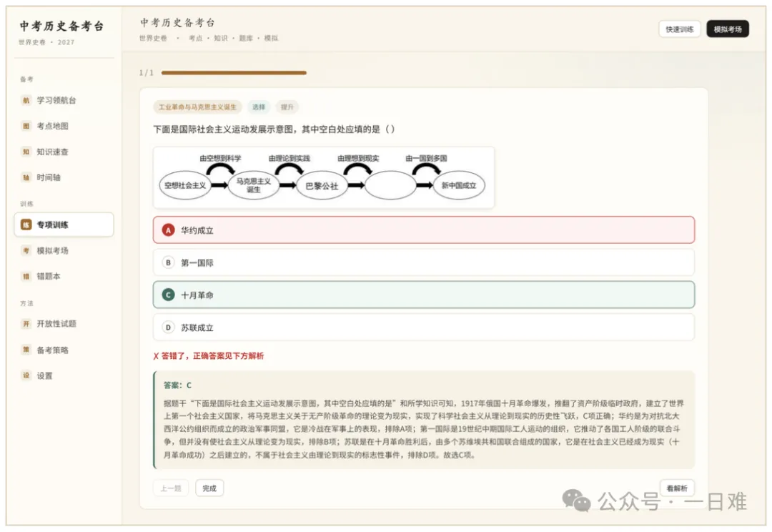The height and width of the screenshot is (532, 772).
Task: Click the 错题本 sidebar icon
Action: tap(26, 276)
